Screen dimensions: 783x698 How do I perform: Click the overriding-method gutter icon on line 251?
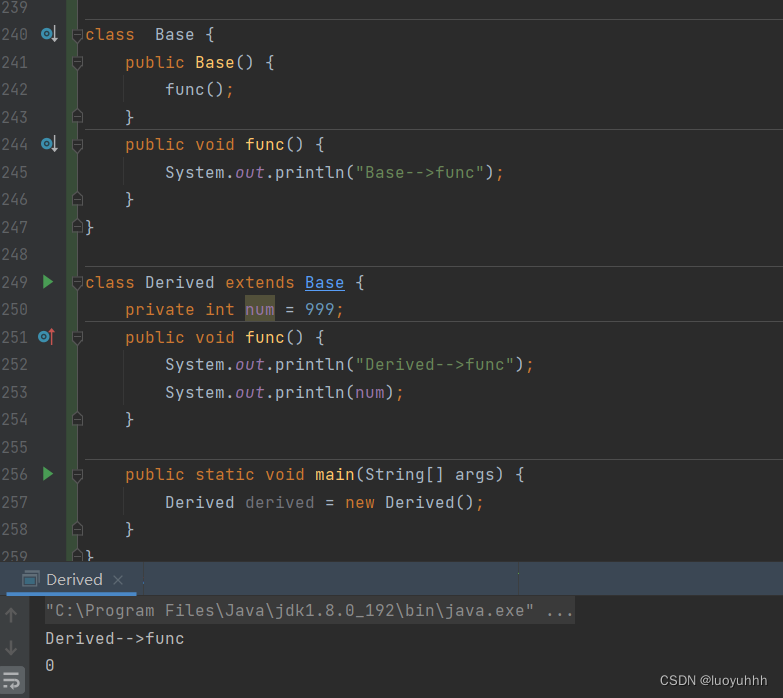[46, 337]
